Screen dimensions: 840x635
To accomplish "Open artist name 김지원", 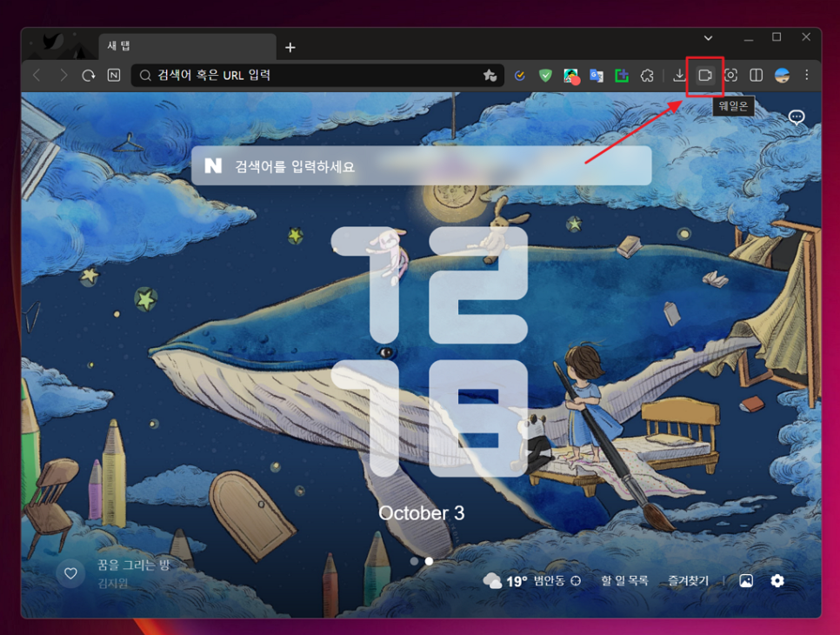I will [113, 583].
